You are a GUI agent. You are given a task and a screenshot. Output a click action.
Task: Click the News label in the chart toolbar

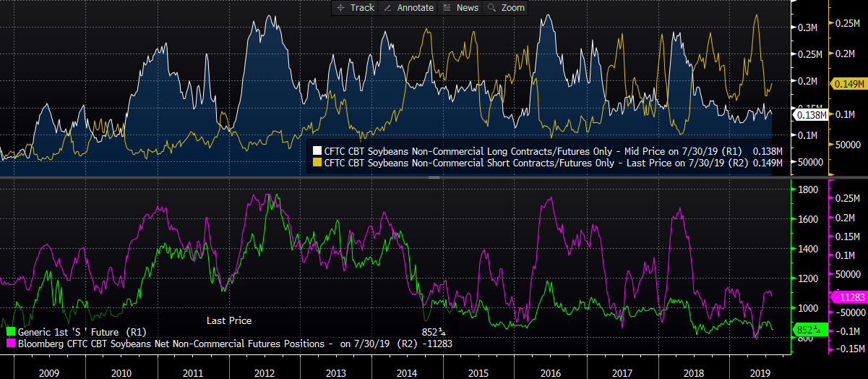(x=467, y=7)
